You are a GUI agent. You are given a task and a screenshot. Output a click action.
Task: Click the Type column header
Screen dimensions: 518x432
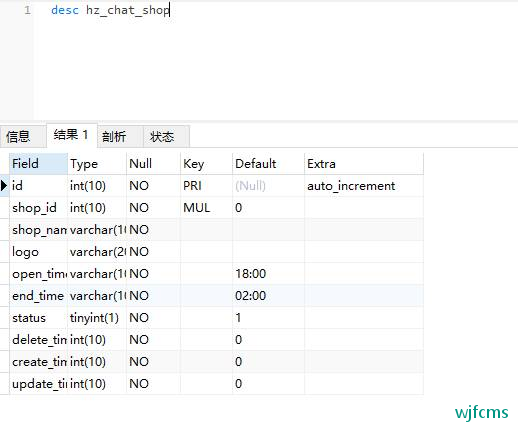point(97,164)
